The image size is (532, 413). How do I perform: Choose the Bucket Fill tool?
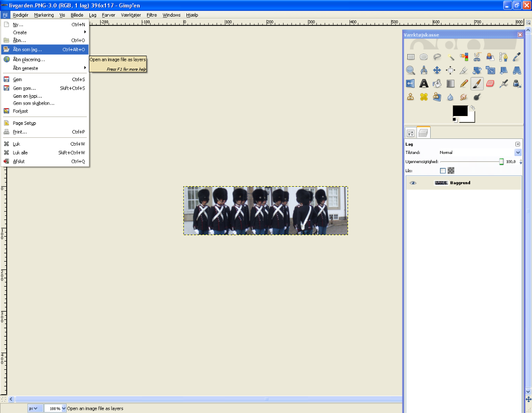coord(437,83)
